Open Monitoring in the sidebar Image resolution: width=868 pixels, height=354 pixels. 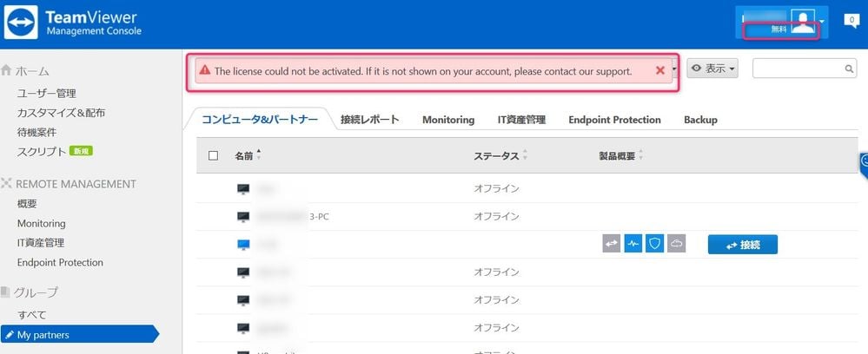(x=42, y=224)
